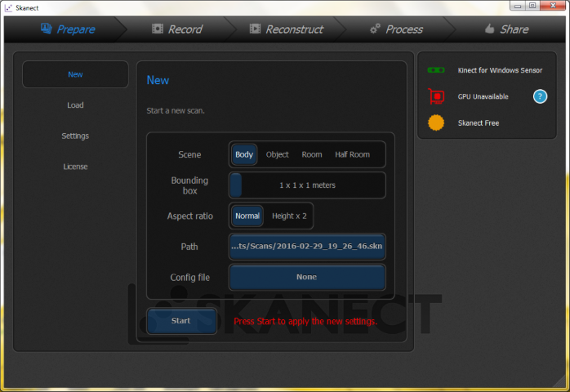
Task: Open License in the sidebar
Action: 75,167
